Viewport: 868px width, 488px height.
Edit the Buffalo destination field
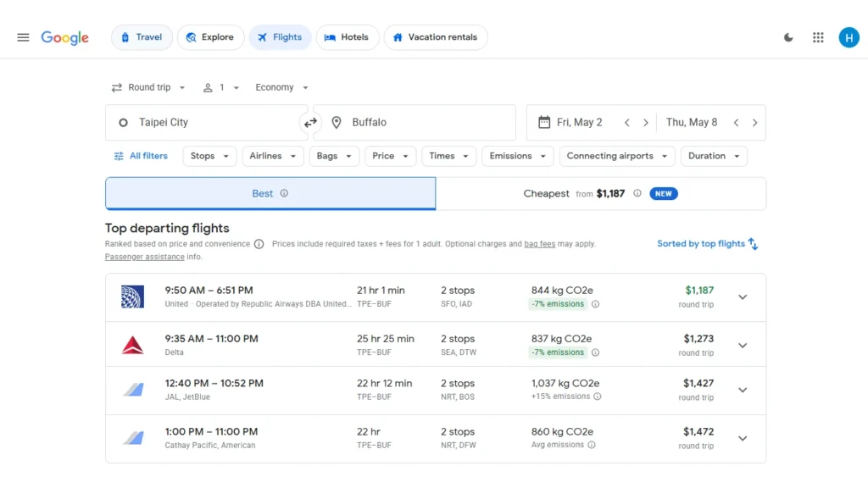[415, 122]
